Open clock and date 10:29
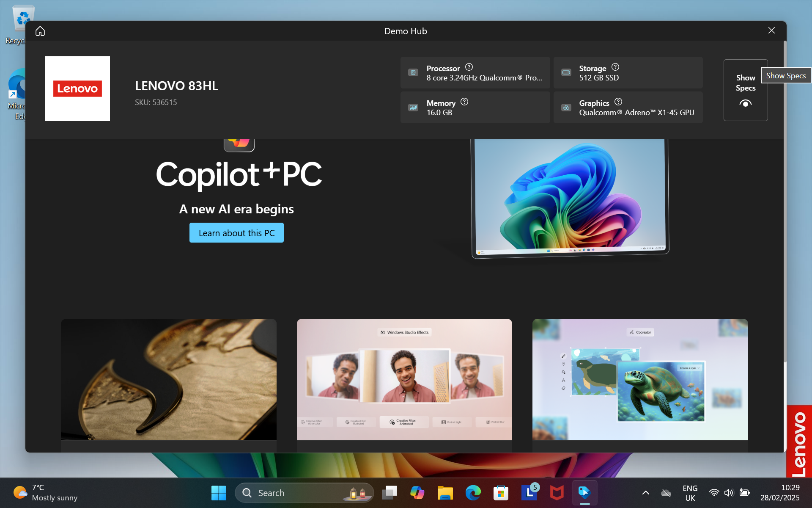The width and height of the screenshot is (812, 508). coord(780,493)
